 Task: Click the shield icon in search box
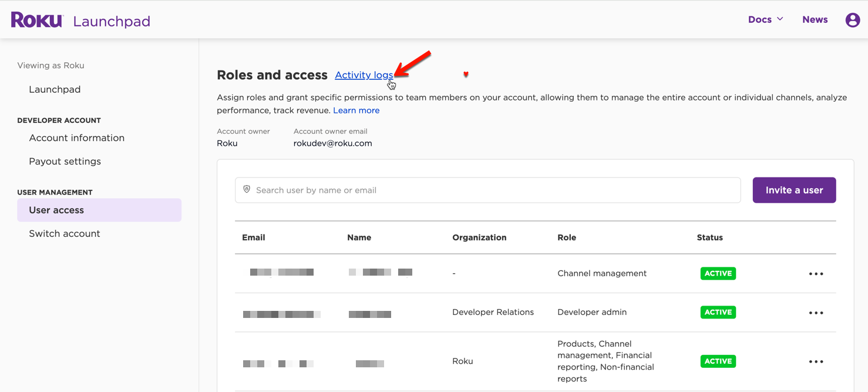pyautogui.click(x=247, y=190)
